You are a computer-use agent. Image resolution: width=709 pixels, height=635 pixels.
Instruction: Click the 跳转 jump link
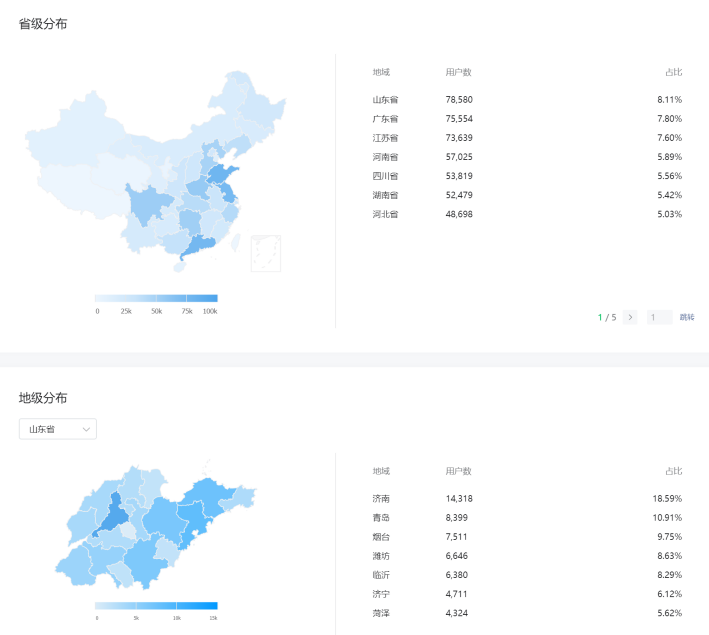coord(687,317)
